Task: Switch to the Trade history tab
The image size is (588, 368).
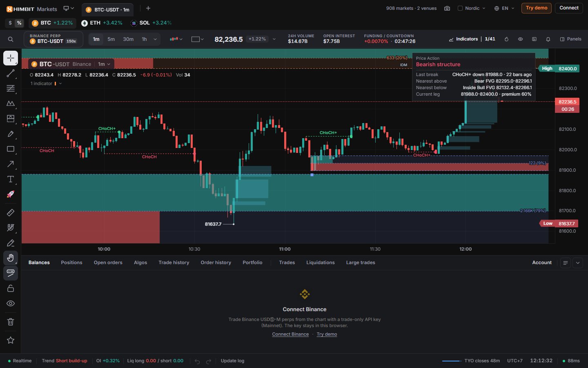Action: 174,263
